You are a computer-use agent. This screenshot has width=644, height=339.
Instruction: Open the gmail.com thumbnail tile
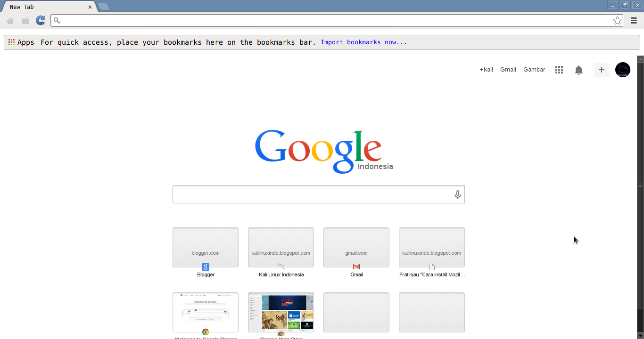coord(356,247)
